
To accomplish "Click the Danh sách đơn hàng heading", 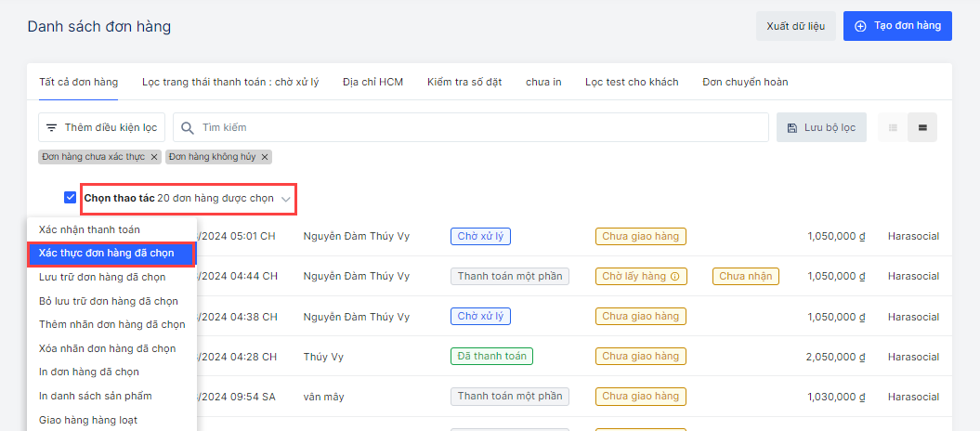I will [99, 27].
